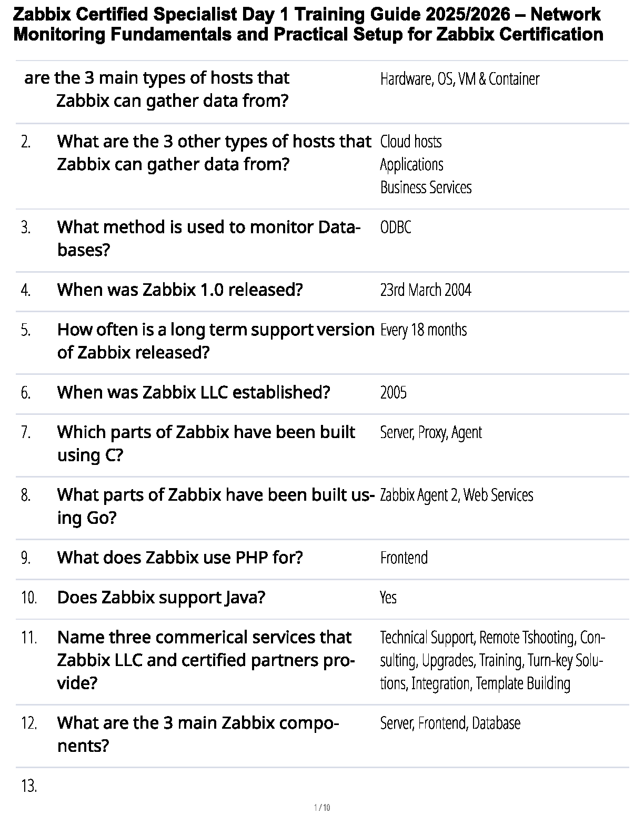Click the page number indicator '1 / 10'
Viewport: 644px width, 834px height.
tap(321, 808)
